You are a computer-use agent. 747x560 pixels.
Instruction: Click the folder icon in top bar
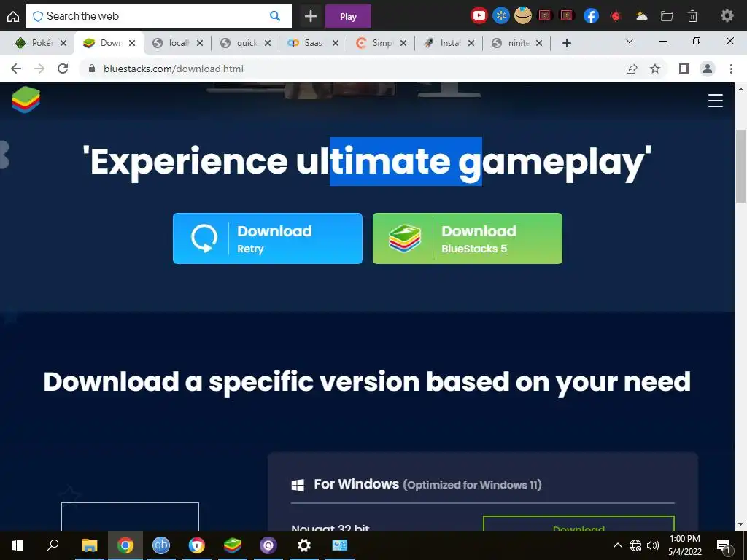[667, 17]
